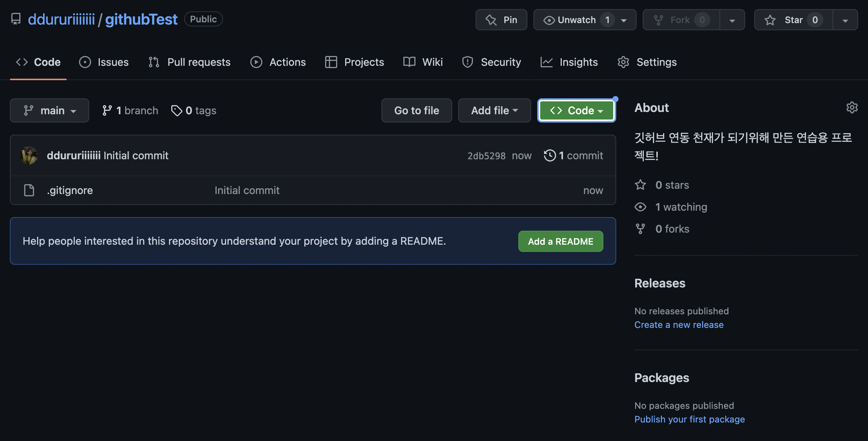This screenshot has height=441, width=868.
Task: Click Create a new release link
Action: point(679,325)
